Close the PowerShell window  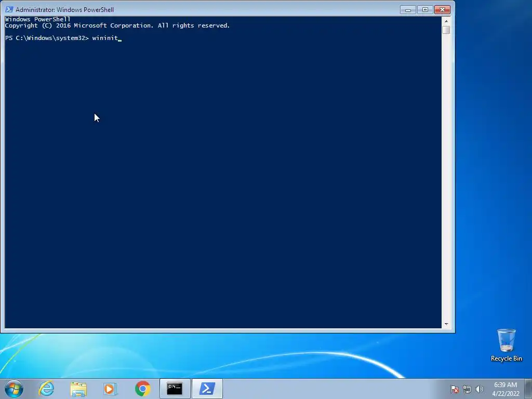click(442, 9)
